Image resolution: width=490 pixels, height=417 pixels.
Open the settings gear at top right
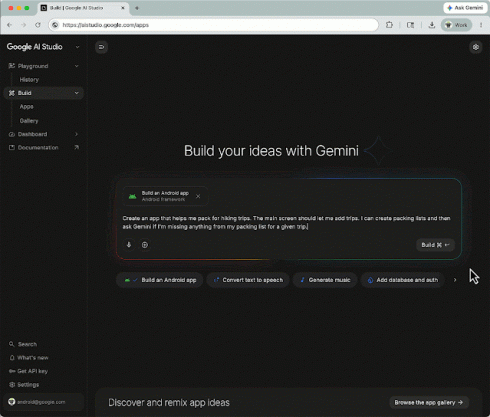tap(476, 47)
